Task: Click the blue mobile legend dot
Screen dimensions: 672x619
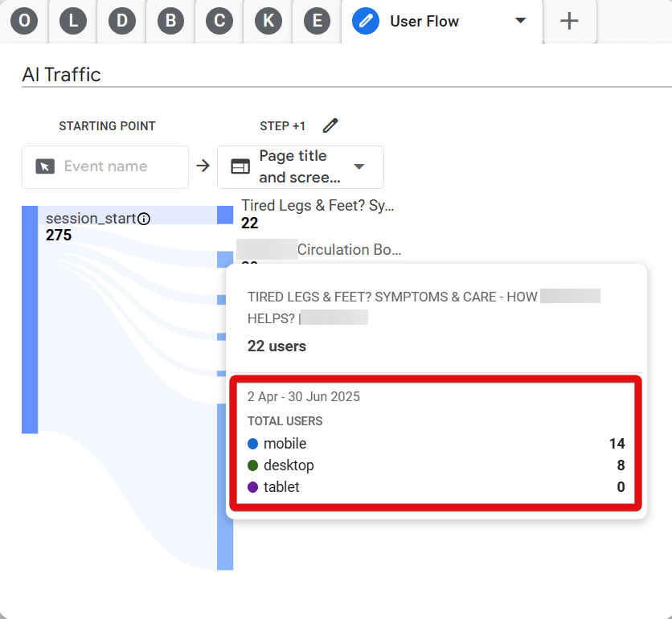Action: point(253,444)
